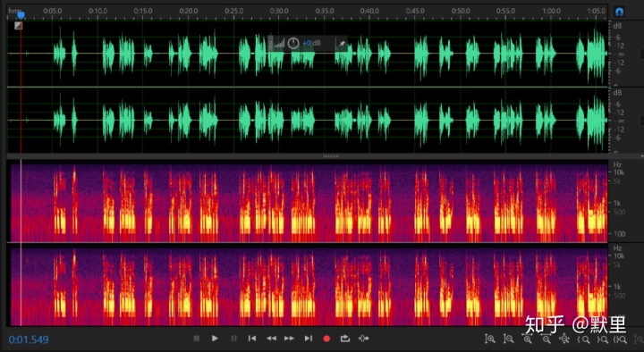This screenshot has height=352, width=644.
Task: Click 0:15.0 on the time ruler
Action: tap(143, 11)
